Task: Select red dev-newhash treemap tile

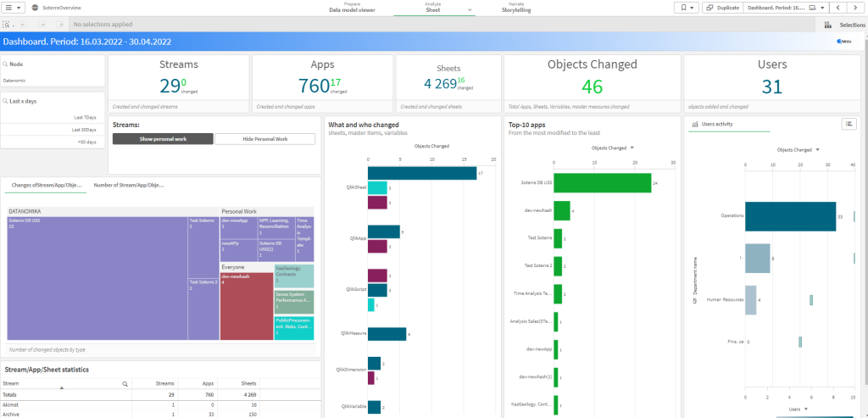Action: point(247,305)
